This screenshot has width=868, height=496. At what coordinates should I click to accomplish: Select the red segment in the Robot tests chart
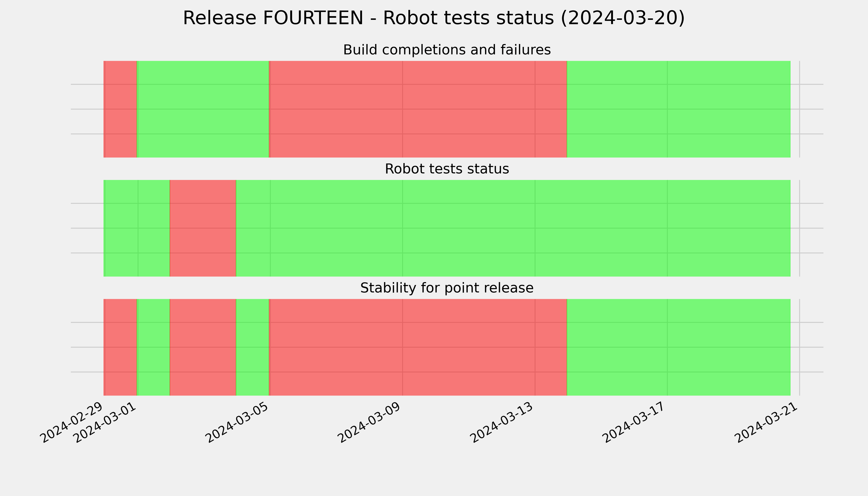tap(203, 228)
